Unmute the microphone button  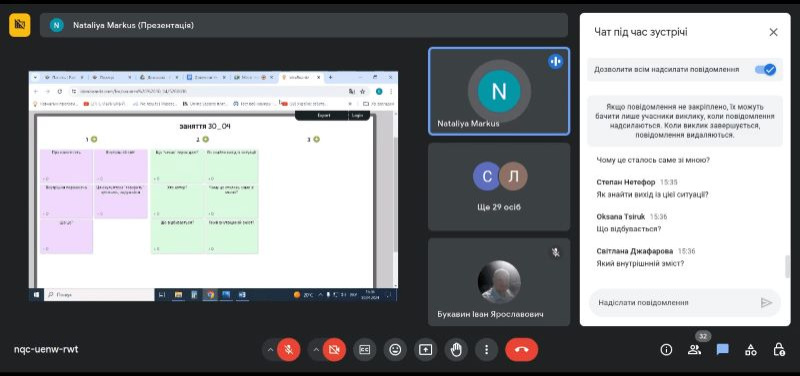click(x=289, y=349)
